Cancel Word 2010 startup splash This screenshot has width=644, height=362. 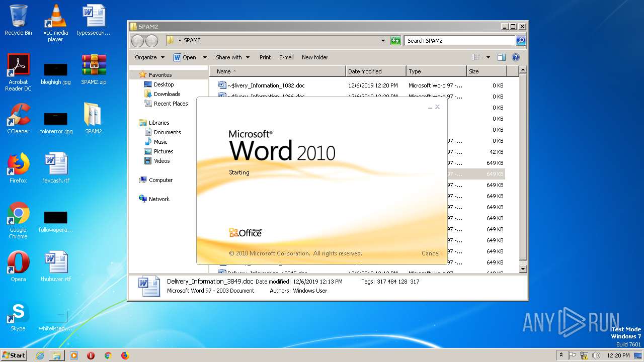tap(431, 253)
